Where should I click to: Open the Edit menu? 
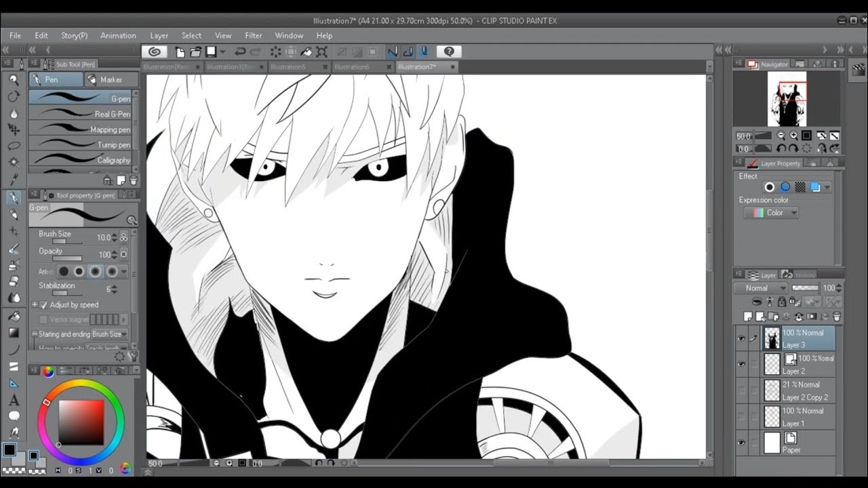click(x=41, y=35)
